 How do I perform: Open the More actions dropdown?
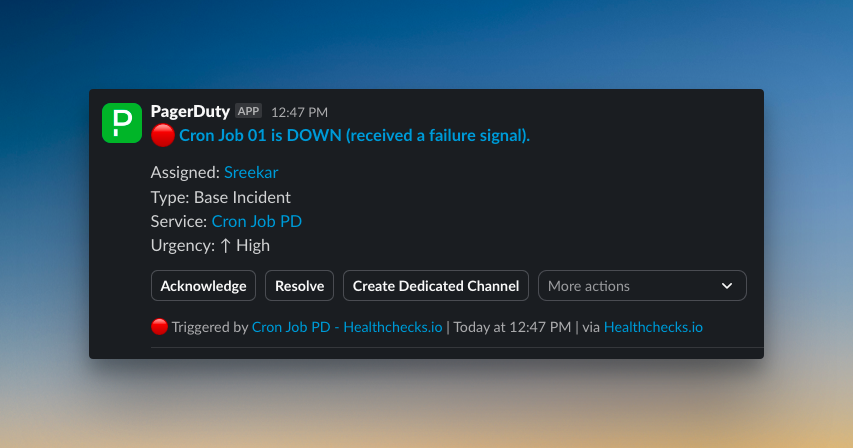tap(642, 285)
